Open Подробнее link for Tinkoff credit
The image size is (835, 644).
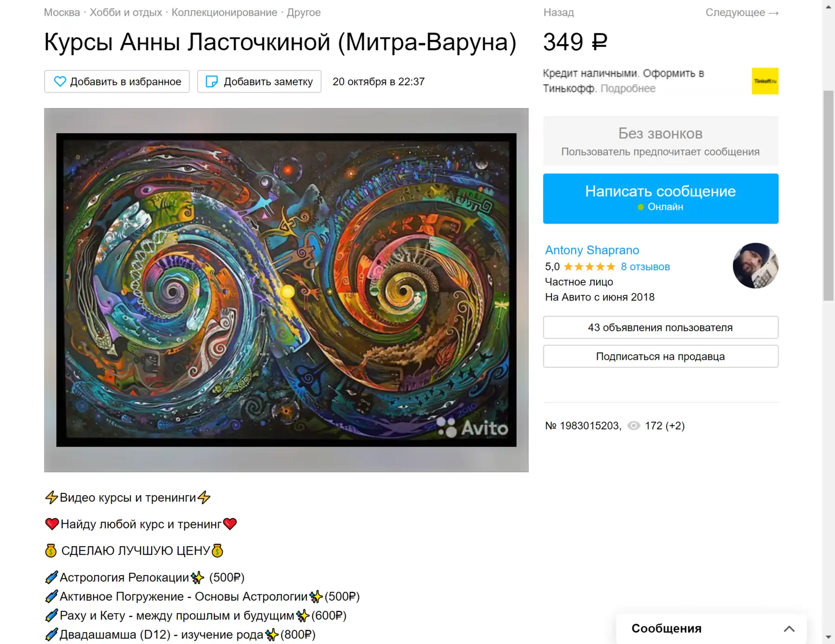pyautogui.click(x=628, y=89)
